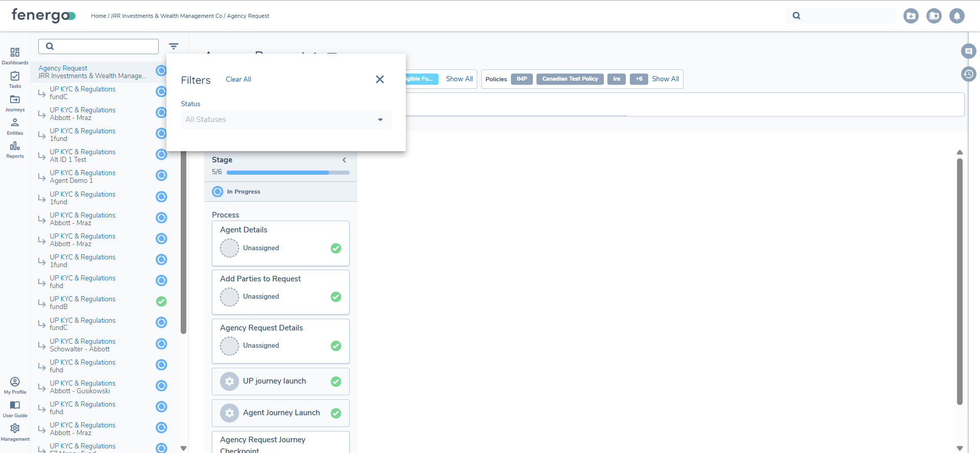Click green check on UP journey launch
Image resolution: width=980 pixels, height=453 pixels.
tap(336, 382)
